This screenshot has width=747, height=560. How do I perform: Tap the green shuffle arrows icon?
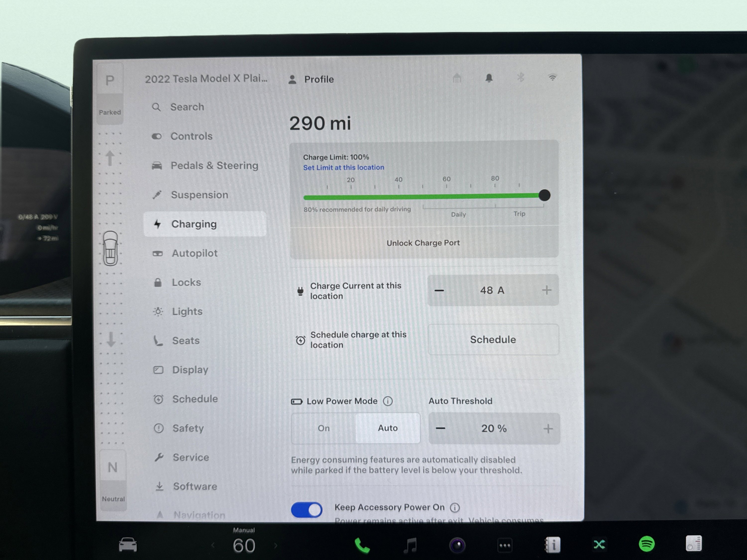[599, 544]
